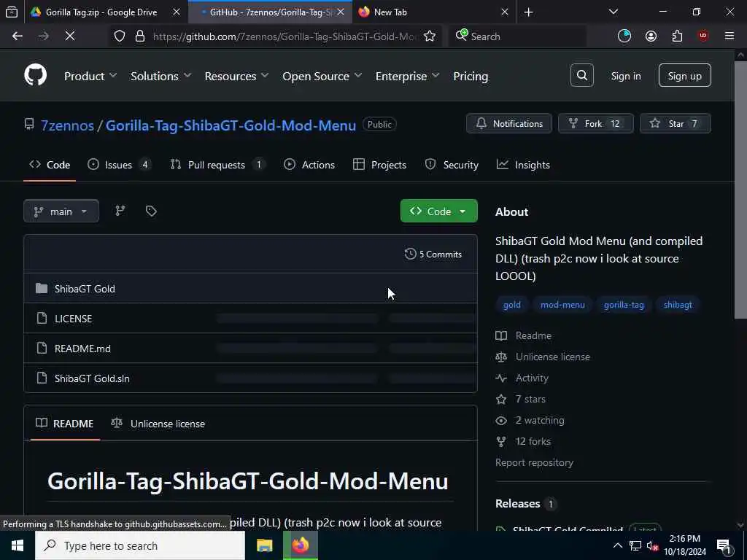Close the New Tab browser tab
The height and width of the screenshot is (560, 747).
(505, 12)
